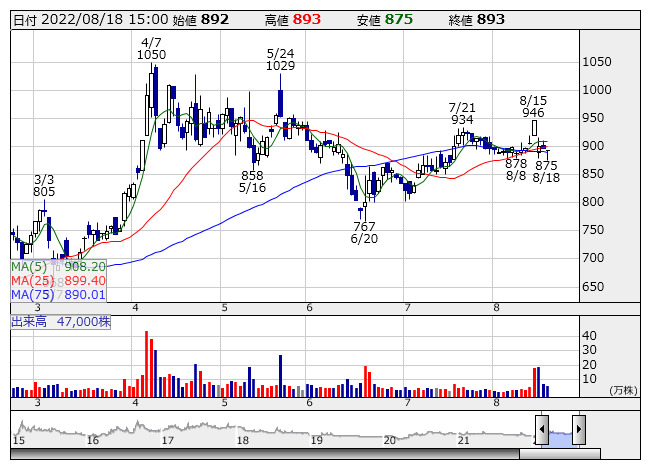
Task: Click the tallest red volume bar in April
Action: point(147,364)
